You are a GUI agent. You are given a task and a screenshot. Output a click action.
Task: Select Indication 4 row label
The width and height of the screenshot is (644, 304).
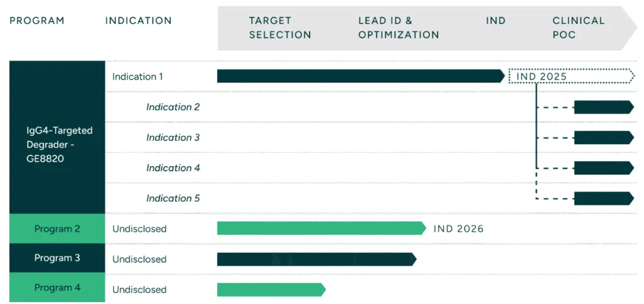click(x=173, y=168)
